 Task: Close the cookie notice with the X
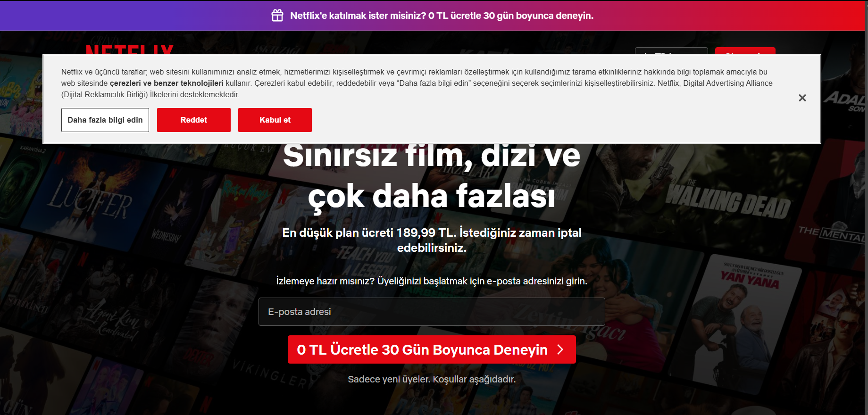(x=802, y=98)
